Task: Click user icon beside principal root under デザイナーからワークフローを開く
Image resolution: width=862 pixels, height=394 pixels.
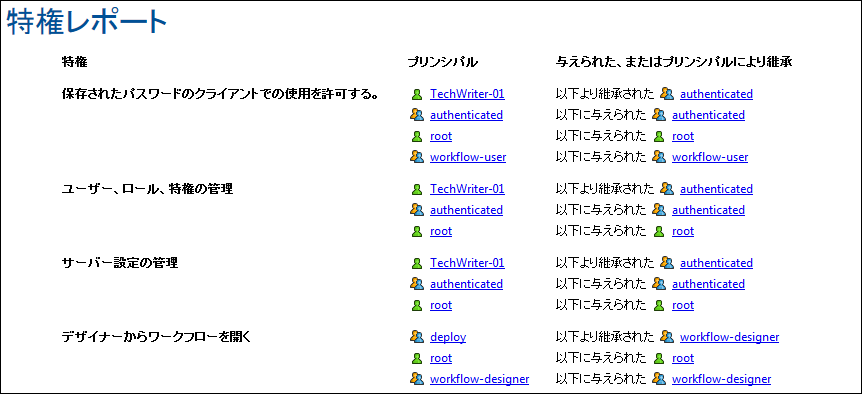Action: click(417, 359)
